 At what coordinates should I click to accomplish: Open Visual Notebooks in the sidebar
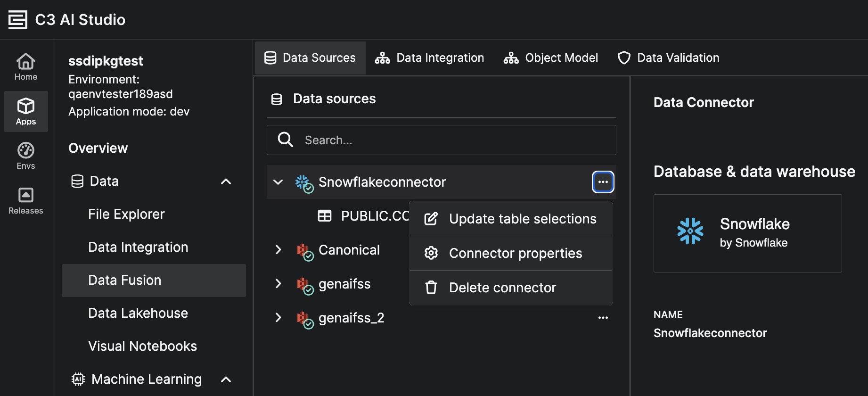coord(142,346)
